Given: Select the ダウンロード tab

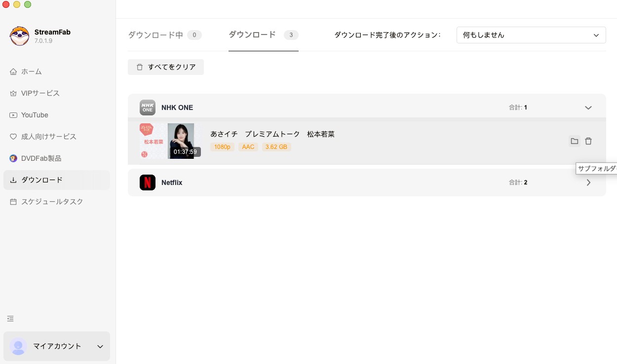Looking at the screenshot, I should pos(252,35).
